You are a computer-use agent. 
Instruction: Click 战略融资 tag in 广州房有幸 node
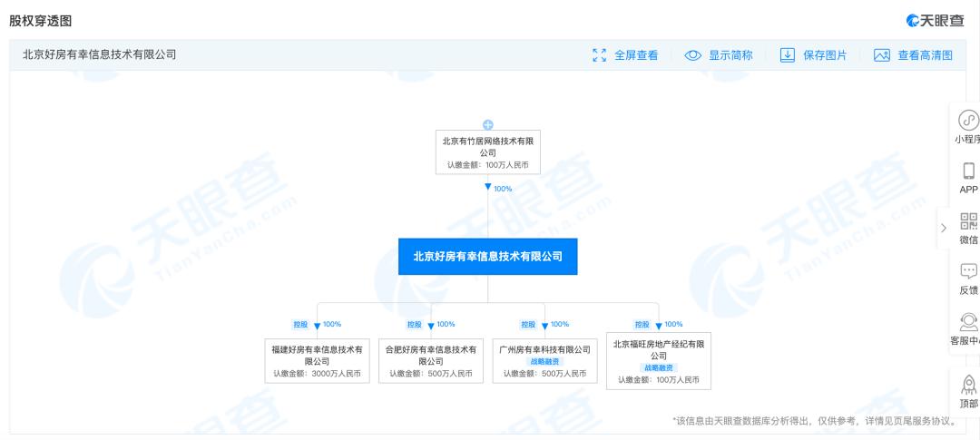pos(545,361)
